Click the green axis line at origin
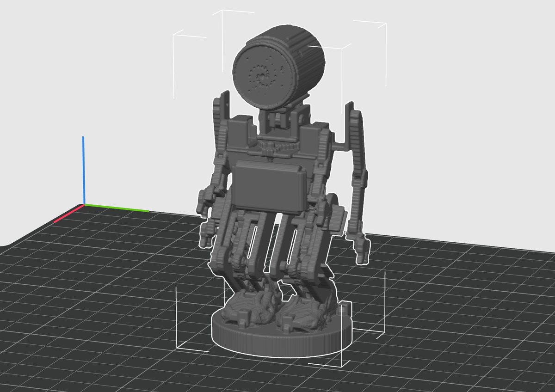Image resolution: width=555 pixels, height=392 pixels. point(117,208)
